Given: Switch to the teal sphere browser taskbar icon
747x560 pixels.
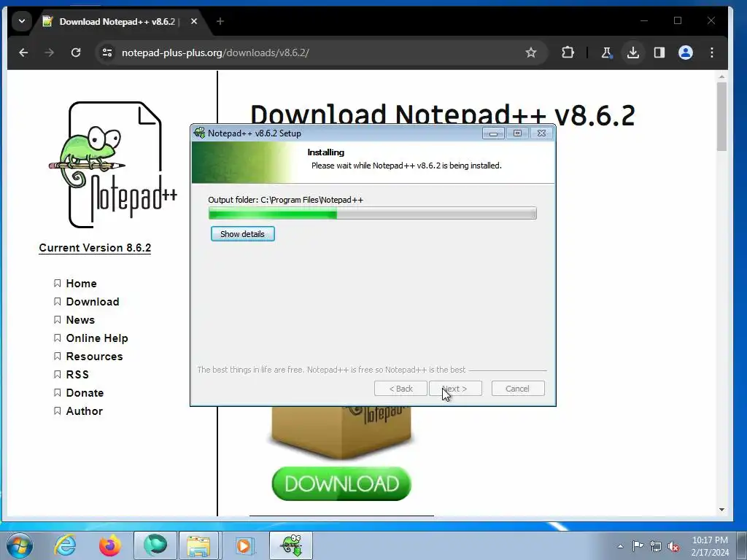Looking at the screenshot, I should pos(155,545).
